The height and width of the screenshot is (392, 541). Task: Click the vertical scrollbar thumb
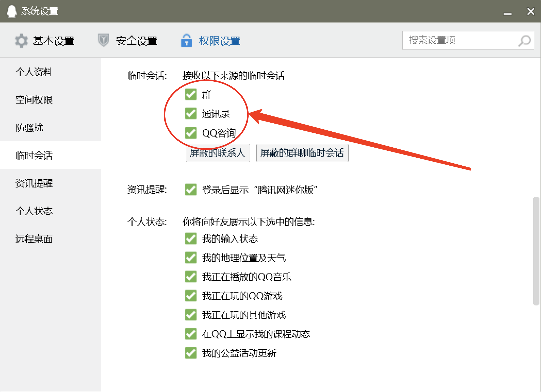tap(536, 251)
